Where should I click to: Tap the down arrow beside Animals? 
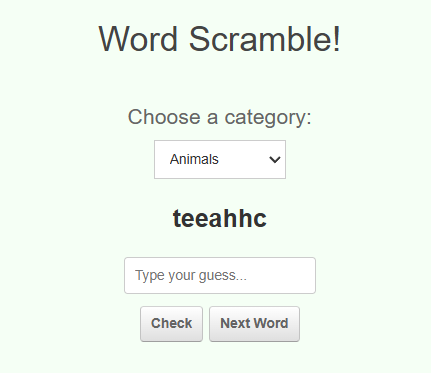click(x=275, y=160)
